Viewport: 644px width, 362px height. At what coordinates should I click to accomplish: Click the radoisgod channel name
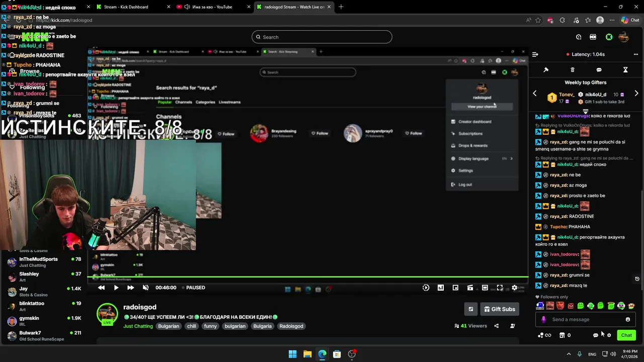(x=140, y=307)
